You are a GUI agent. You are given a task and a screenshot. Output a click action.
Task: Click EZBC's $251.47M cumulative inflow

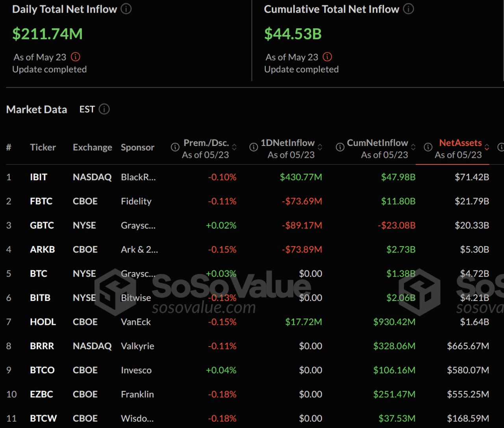coord(394,394)
